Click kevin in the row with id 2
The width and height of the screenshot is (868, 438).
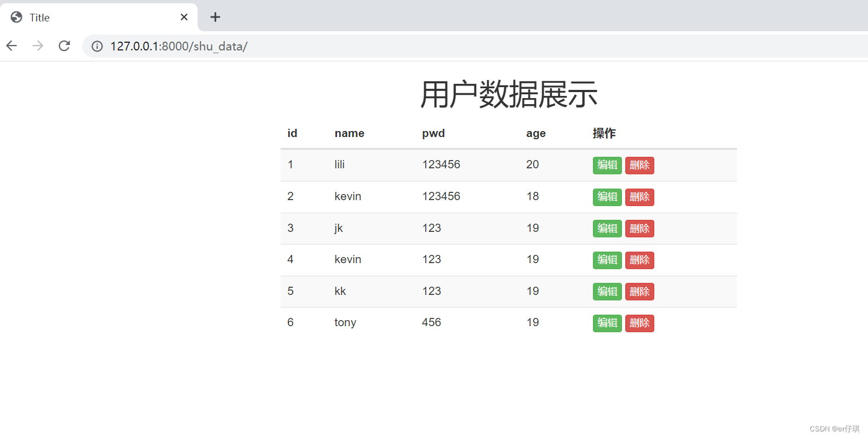[x=348, y=196]
